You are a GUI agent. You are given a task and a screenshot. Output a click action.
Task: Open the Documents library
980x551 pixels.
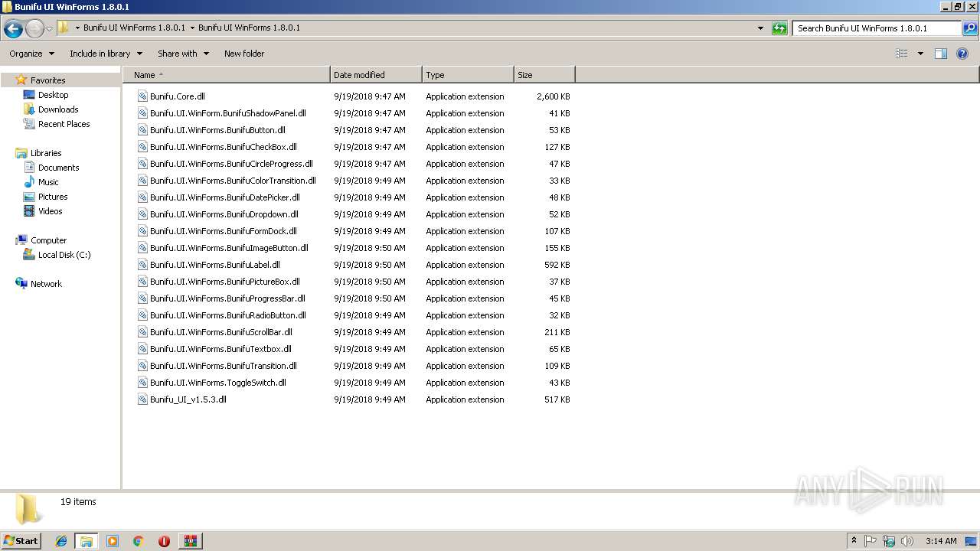(x=58, y=168)
